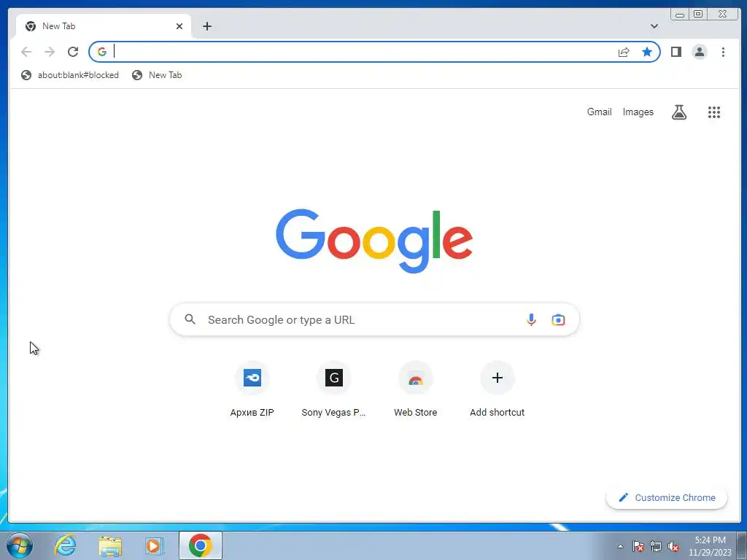Reload the page with the refresh icon

(73, 52)
